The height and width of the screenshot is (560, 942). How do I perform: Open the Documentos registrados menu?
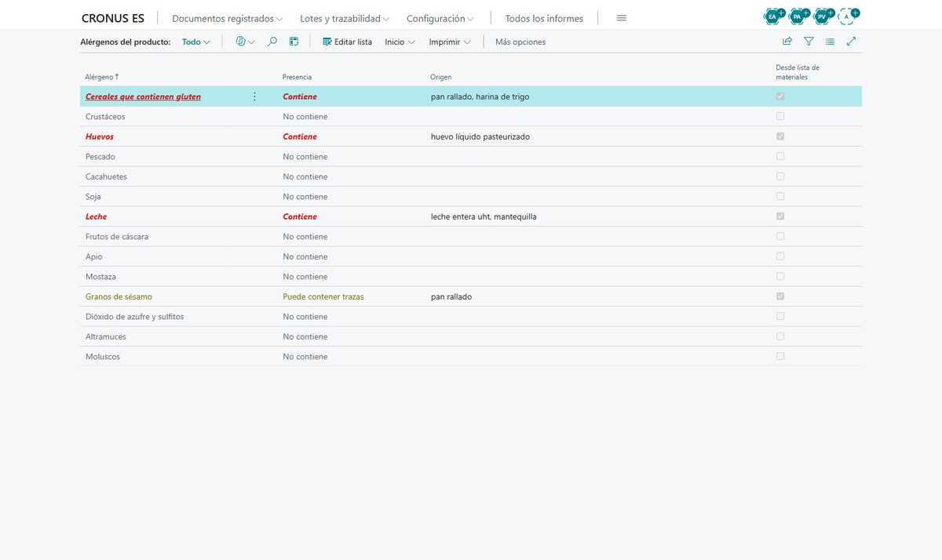(228, 18)
